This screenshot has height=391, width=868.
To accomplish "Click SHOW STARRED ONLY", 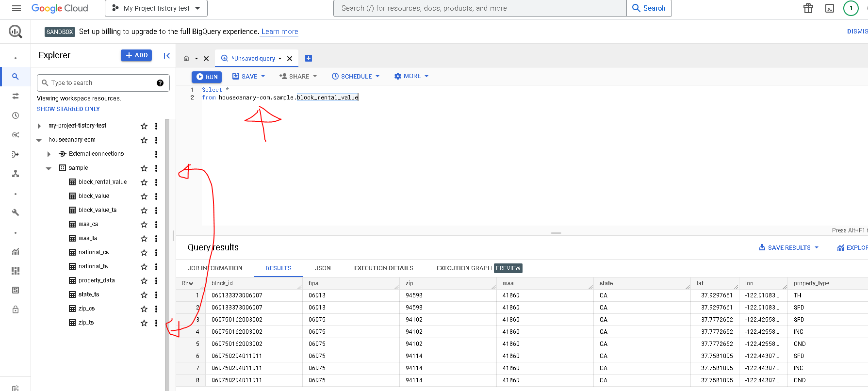I will pyautogui.click(x=68, y=109).
